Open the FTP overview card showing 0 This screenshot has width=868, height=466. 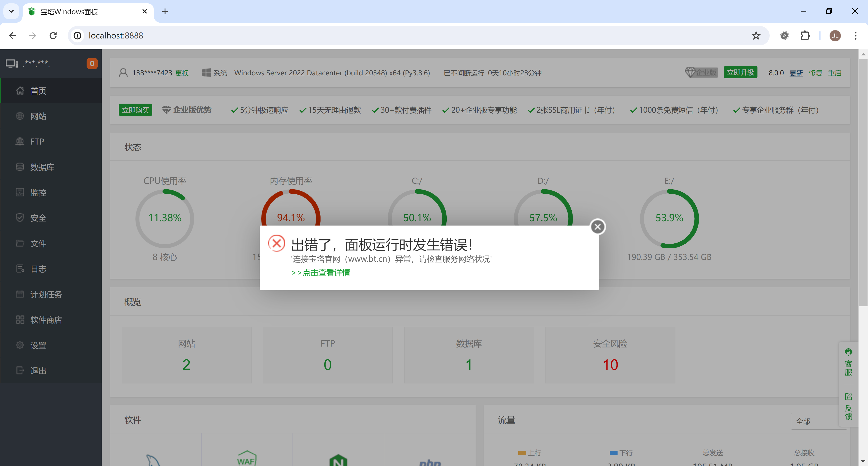[328, 355]
